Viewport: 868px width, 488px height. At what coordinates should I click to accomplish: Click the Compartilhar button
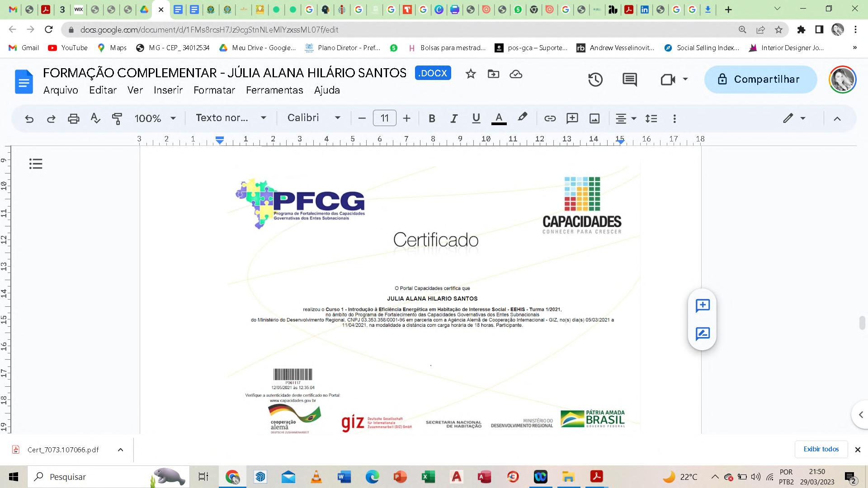760,80
